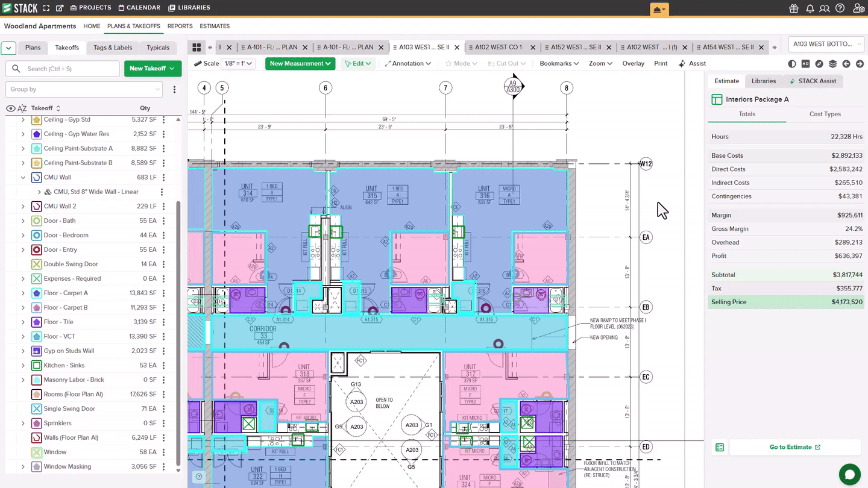Open the A103 WEST BOTTO... page selector

[x=825, y=44]
